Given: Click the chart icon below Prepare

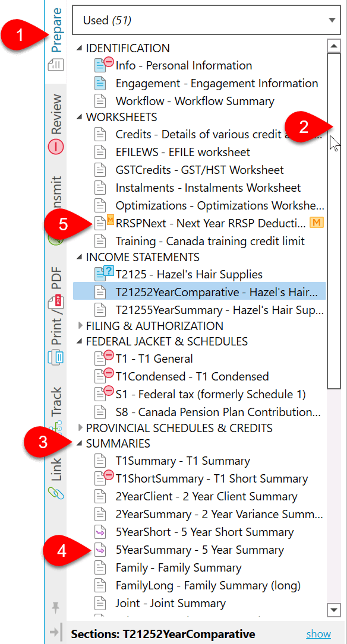Looking at the screenshot, I should tap(56, 65).
